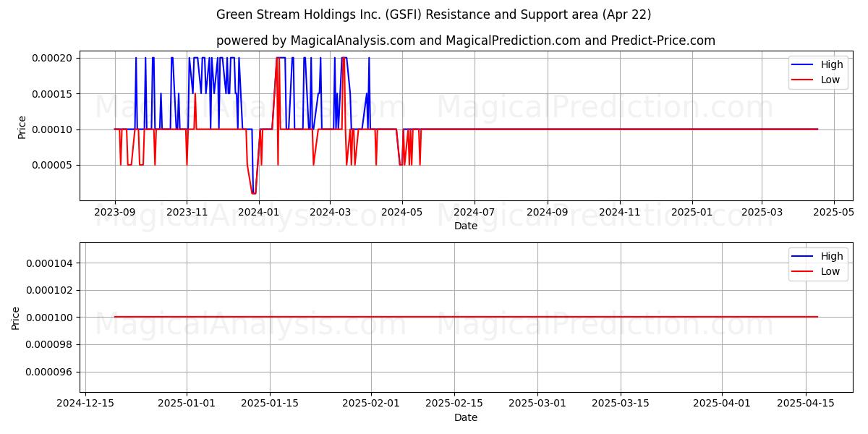The width and height of the screenshot is (868, 434).
Task: Select the 'Date' x-axis label of bottom chart
Action: coord(466,417)
